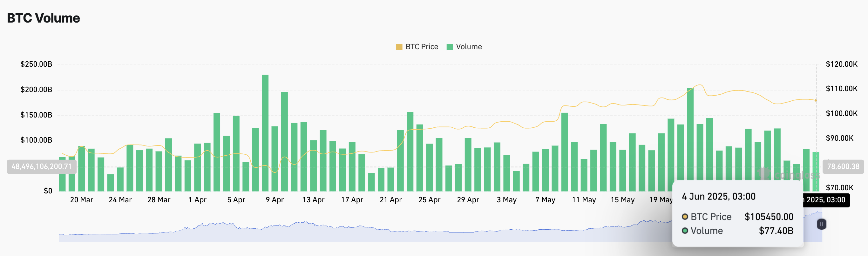The height and width of the screenshot is (256, 868).
Task: Toggle the Volume series legend label
Action: pyautogui.click(x=469, y=47)
